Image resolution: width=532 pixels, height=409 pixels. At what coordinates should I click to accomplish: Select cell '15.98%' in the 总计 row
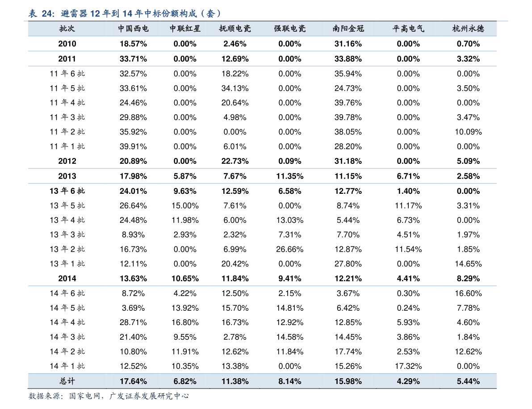click(348, 381)
